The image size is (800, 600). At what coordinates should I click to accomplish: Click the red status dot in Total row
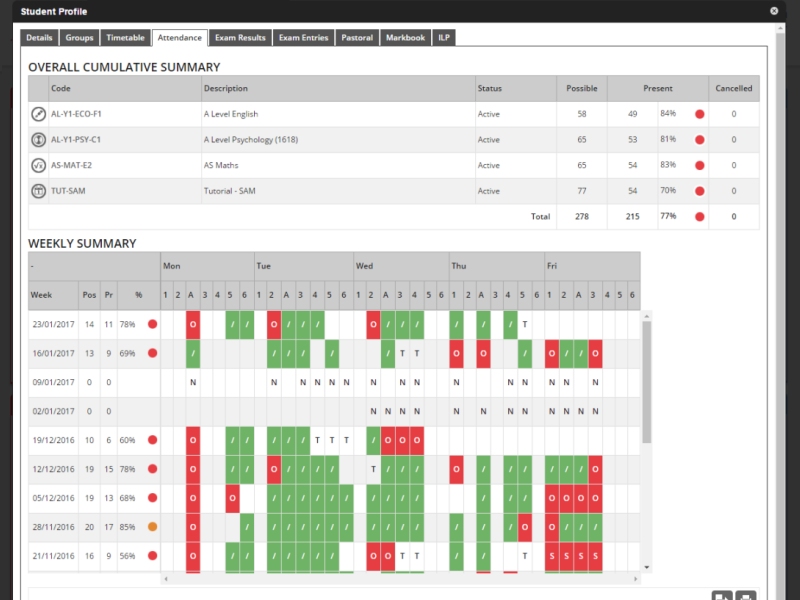click(x=699, y=216)
